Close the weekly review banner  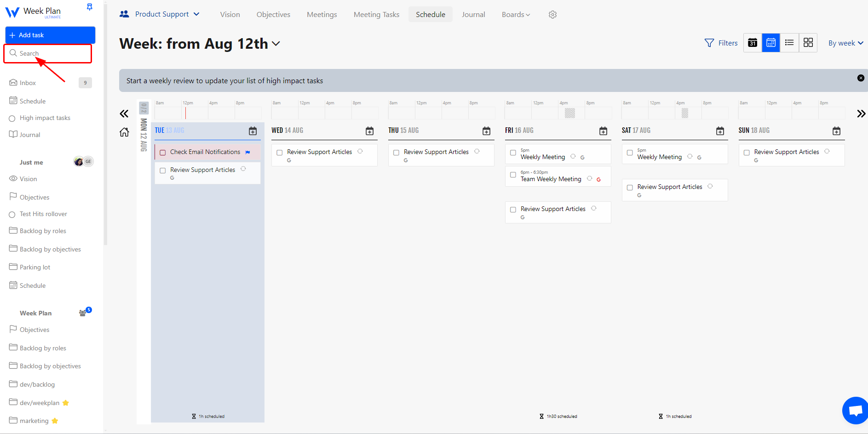(861, 78)
